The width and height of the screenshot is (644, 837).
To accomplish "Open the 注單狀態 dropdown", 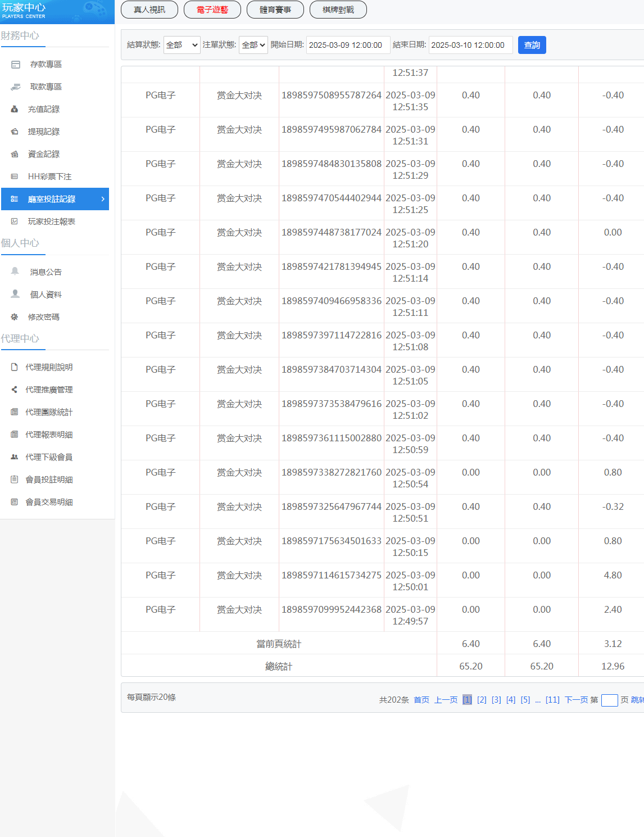I will 253,45.
